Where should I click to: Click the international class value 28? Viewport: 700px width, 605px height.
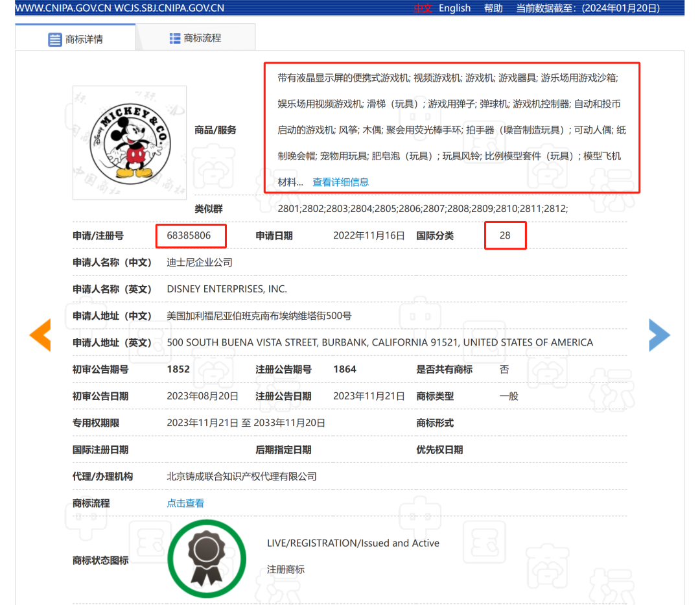tap(505, 235)
